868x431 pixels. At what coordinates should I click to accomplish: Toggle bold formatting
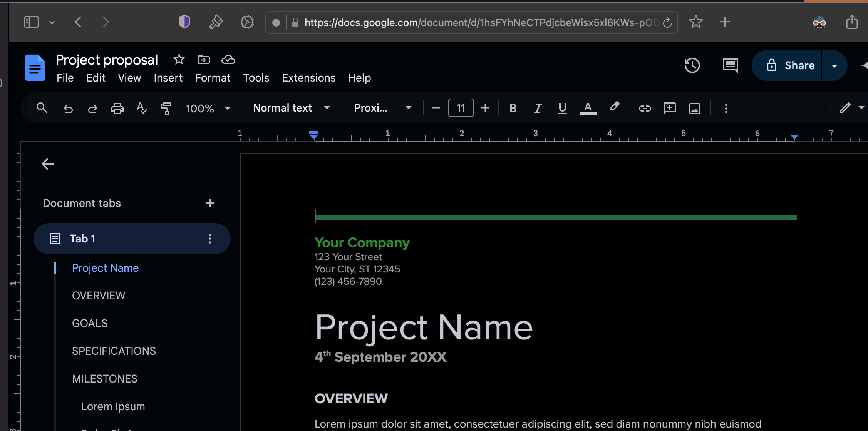513,109
